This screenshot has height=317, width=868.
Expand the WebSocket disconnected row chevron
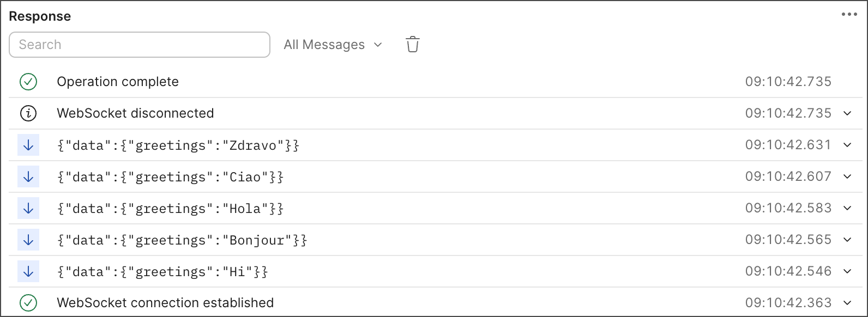[847, 113]
